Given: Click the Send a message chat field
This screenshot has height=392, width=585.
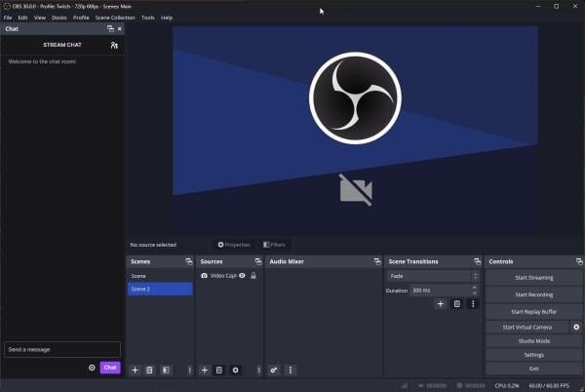Looking at the screenshot, I should click(62, 349).
